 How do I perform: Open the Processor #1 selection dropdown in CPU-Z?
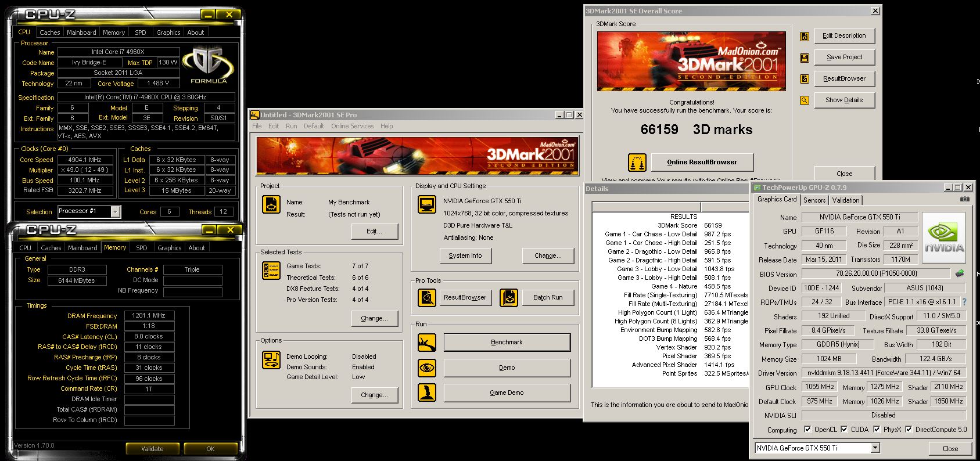point(116,211)
